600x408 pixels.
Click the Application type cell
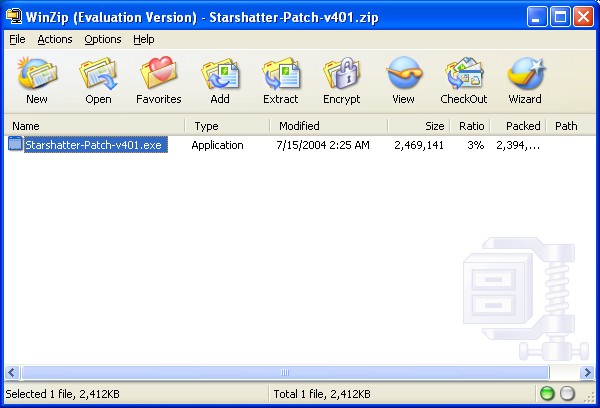tap(217, 145)
